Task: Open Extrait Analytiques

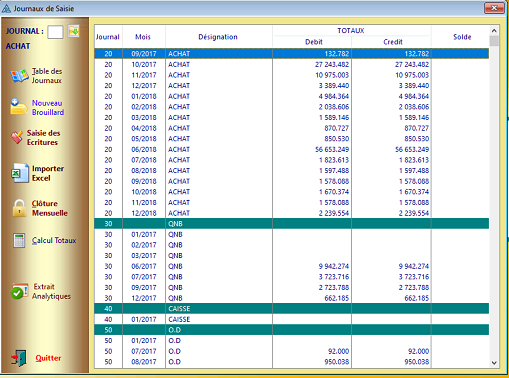Action: pos(51,291)
